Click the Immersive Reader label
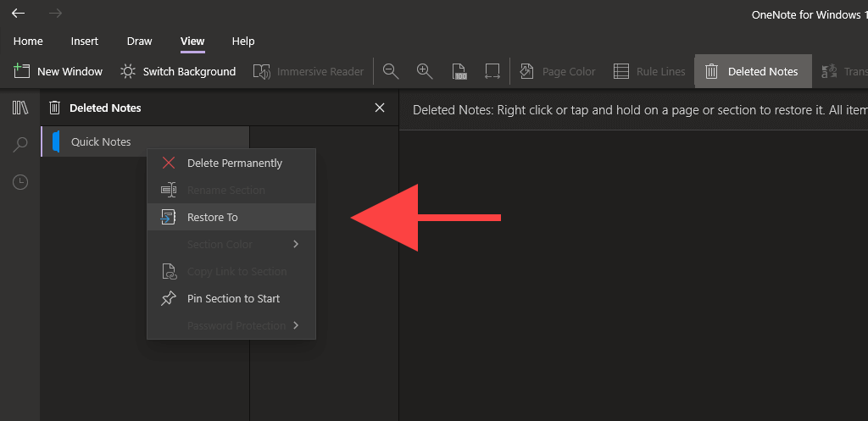 (320, 72)
